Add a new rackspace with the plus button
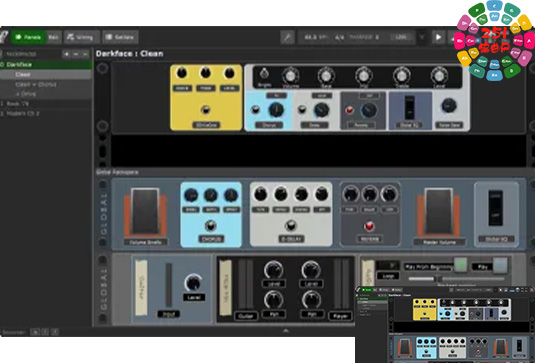 tap(67, 54)
